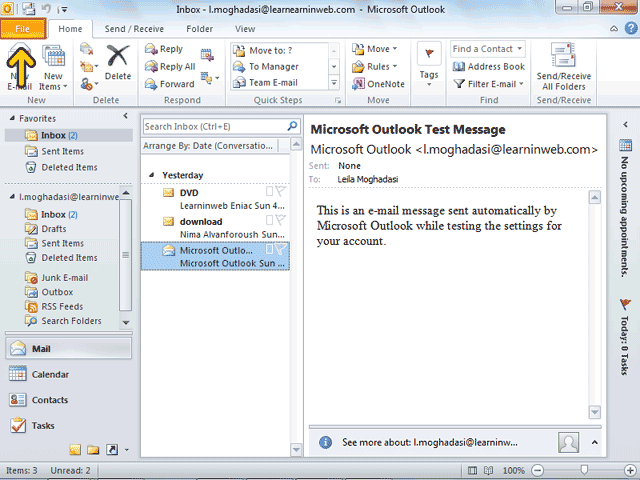The image size is (640, 480).
Task: Flag the DVD message for follow-up
Action: point(281,192)
